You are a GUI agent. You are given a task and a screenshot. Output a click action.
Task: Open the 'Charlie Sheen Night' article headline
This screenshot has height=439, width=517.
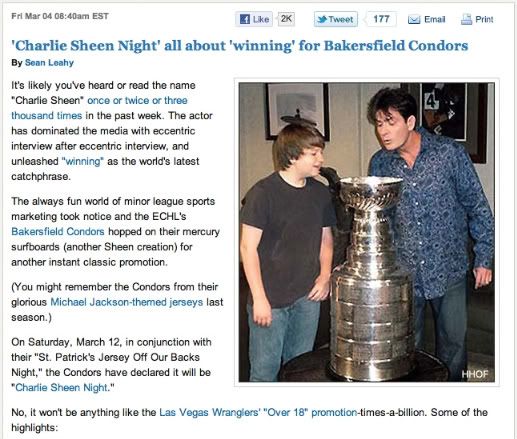coord(240,45)
